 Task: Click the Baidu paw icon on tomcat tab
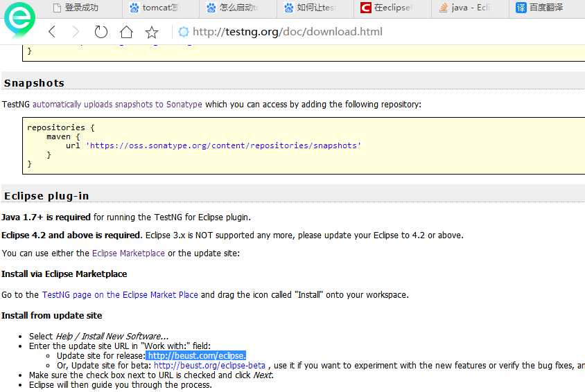[134, 8]
